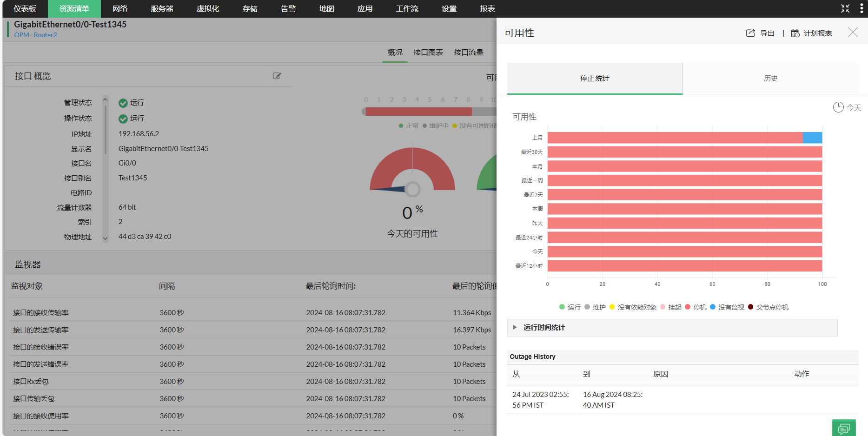The height and width of the screenshot is (436, 868).
Task: Toggle 停机 legend item
Action: pos(696,307)
